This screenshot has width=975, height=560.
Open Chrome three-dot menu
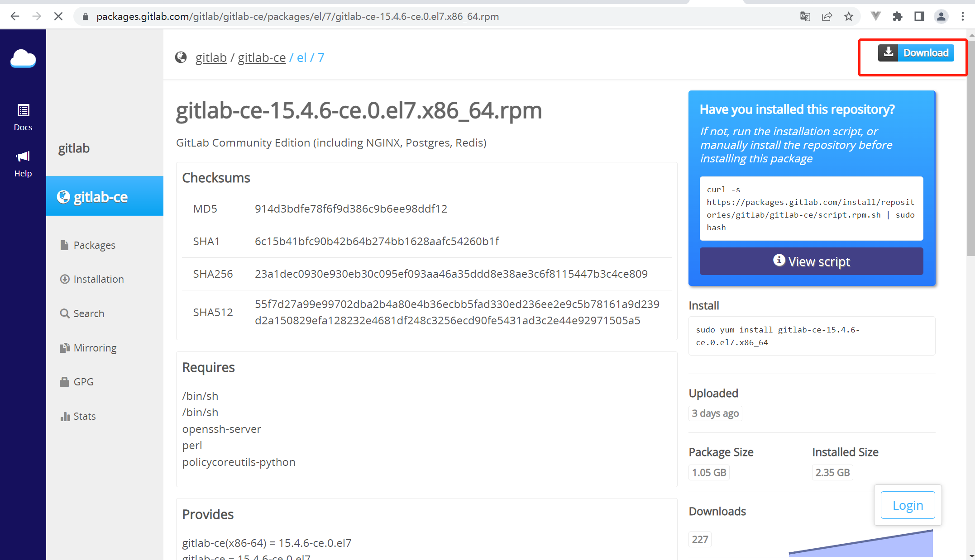(x=963, y=17)
